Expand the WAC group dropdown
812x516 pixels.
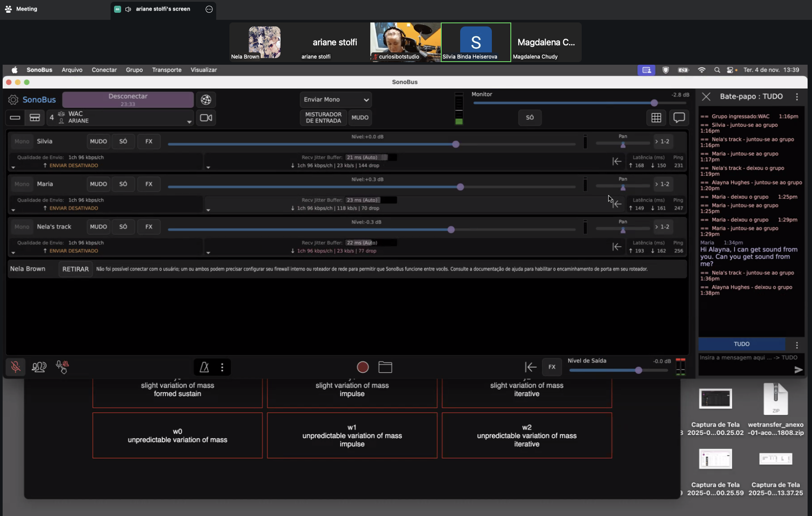point(189,122)
